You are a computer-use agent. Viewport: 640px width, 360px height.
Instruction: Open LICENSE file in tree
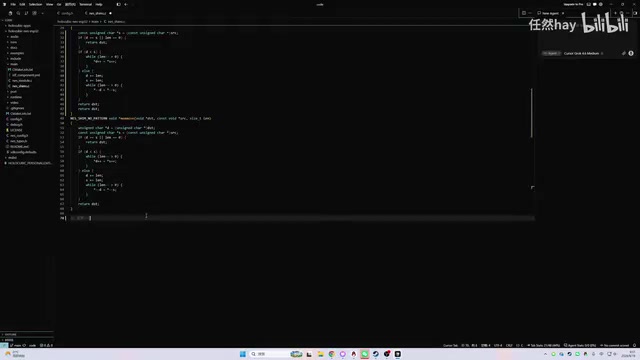click(16, 130)
